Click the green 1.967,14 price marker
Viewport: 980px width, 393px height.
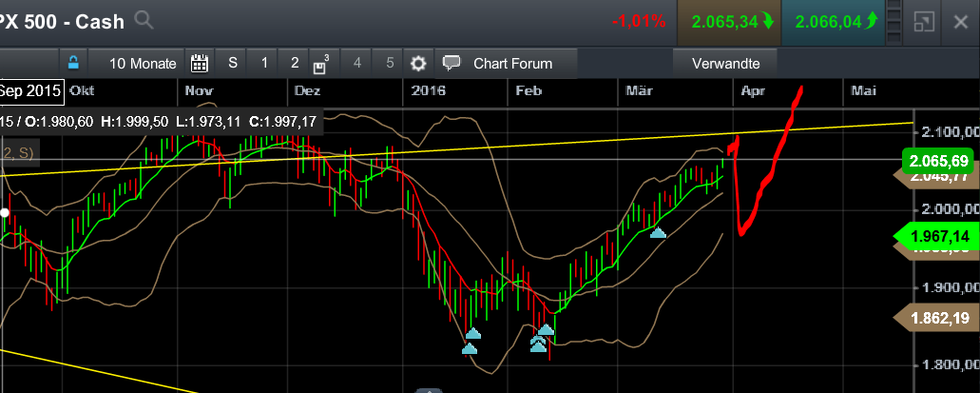pos(935,237)
